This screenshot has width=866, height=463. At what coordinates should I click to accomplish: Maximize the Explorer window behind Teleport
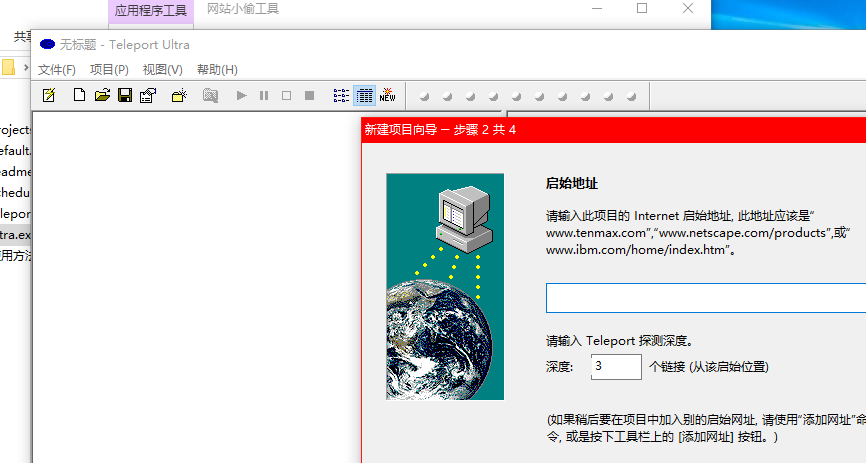[x=642, y=8]
